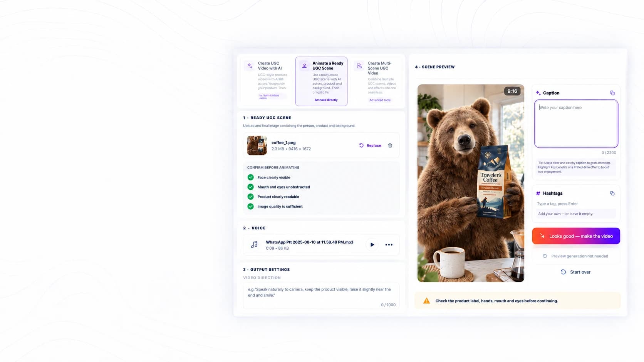Click the 4 - SCENE PREVIEW heading
Viewport: 644px width, 362px height.
[435, 67]
